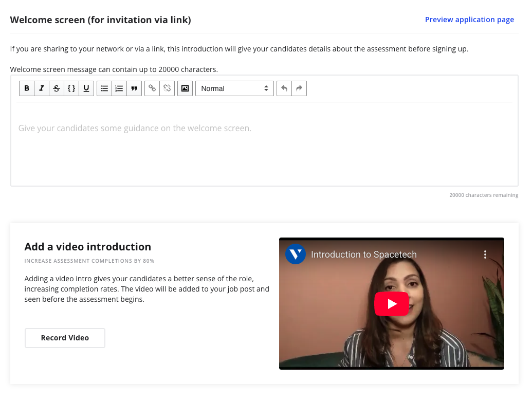Play the Introduction to Spacetech video

(392, 304)
